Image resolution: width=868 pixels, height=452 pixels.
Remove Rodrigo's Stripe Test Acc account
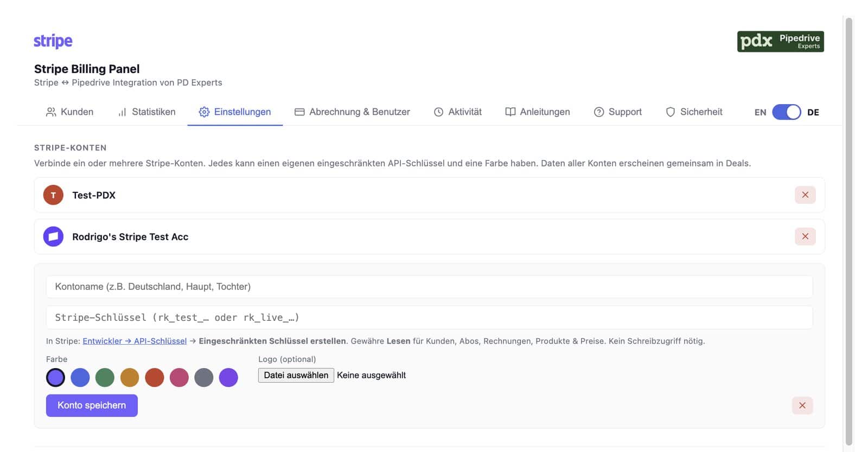point(805,236)
